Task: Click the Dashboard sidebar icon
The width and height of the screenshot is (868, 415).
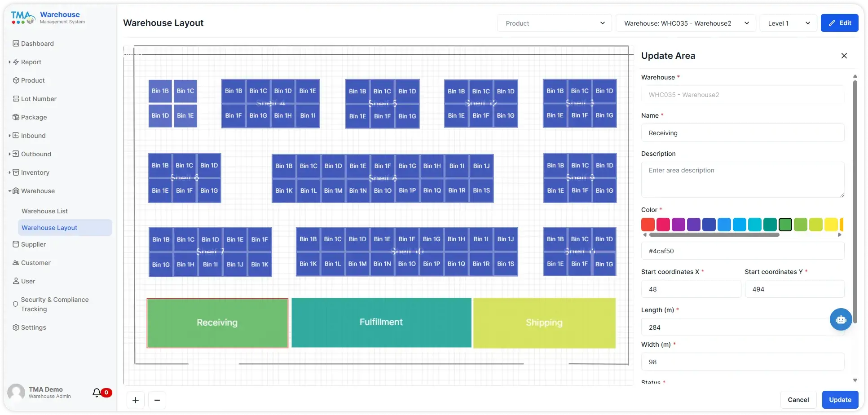Action: point(16,44)
